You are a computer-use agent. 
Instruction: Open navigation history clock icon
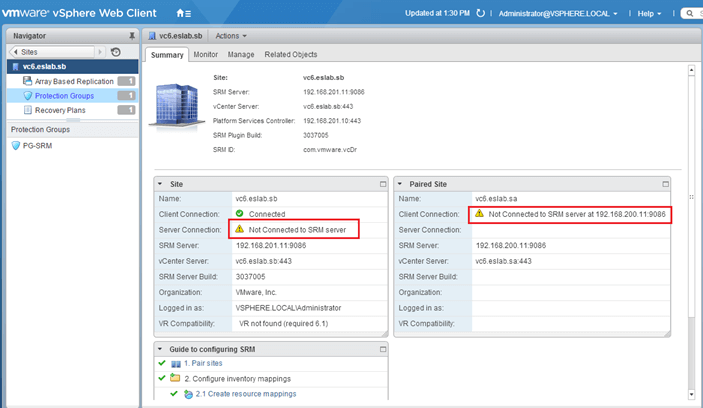tap(116, 52)
